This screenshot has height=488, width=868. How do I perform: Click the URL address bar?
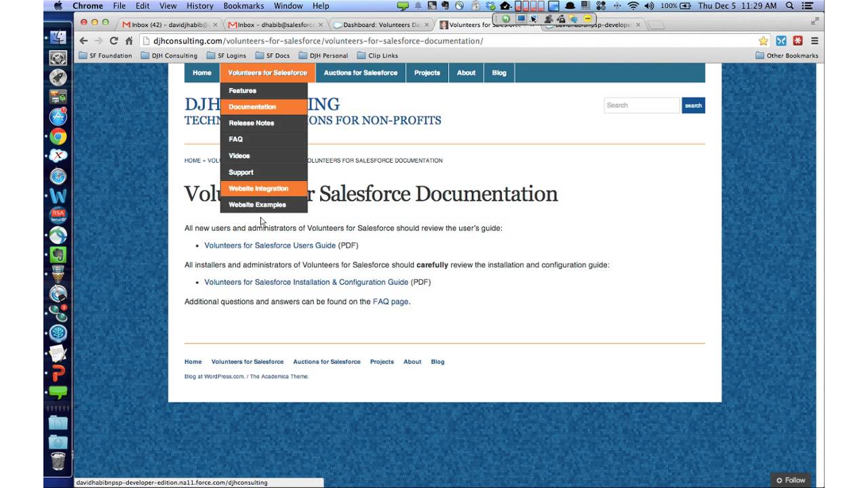448,41
